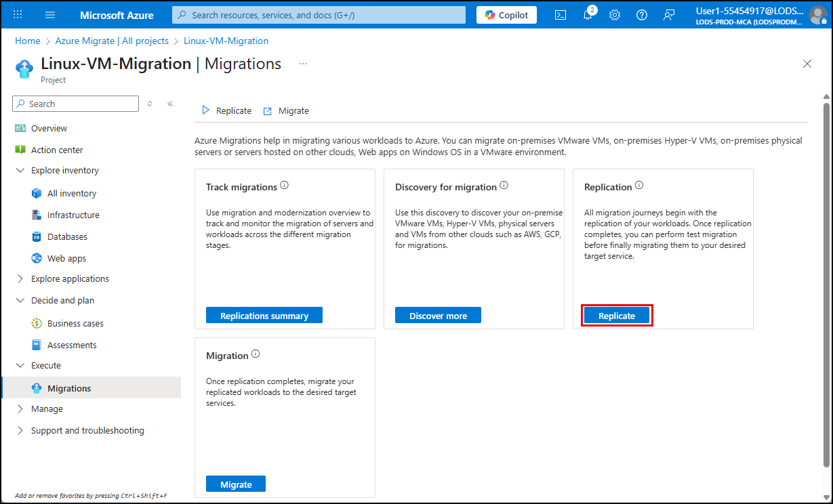Open Databases in sidebar

[x=67, y=236]
